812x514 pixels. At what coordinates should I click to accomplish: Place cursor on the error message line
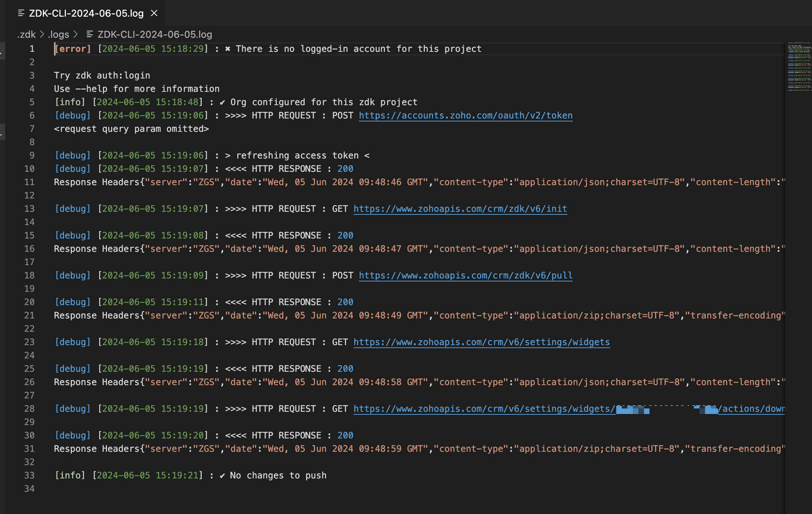333,49
